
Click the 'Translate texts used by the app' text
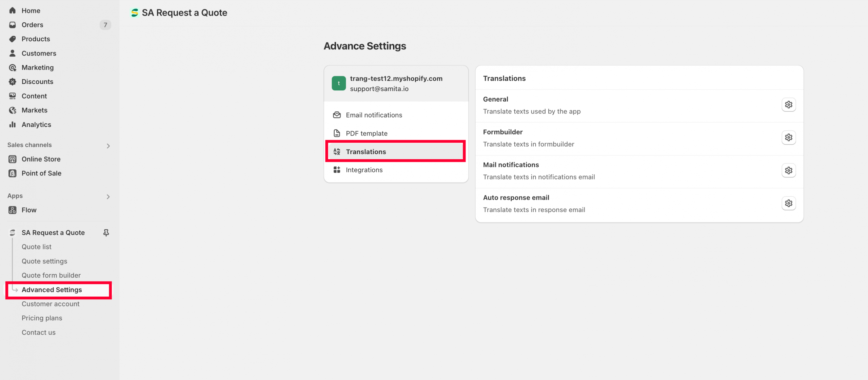532,111
